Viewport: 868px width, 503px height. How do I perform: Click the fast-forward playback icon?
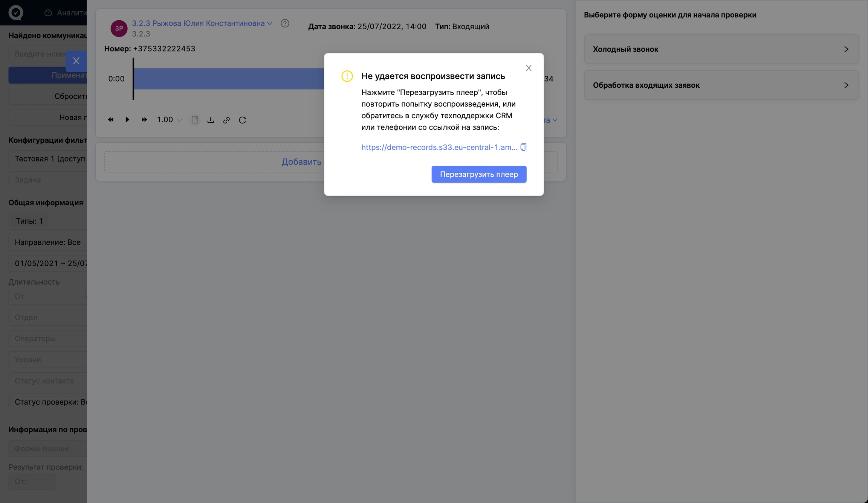144,120
